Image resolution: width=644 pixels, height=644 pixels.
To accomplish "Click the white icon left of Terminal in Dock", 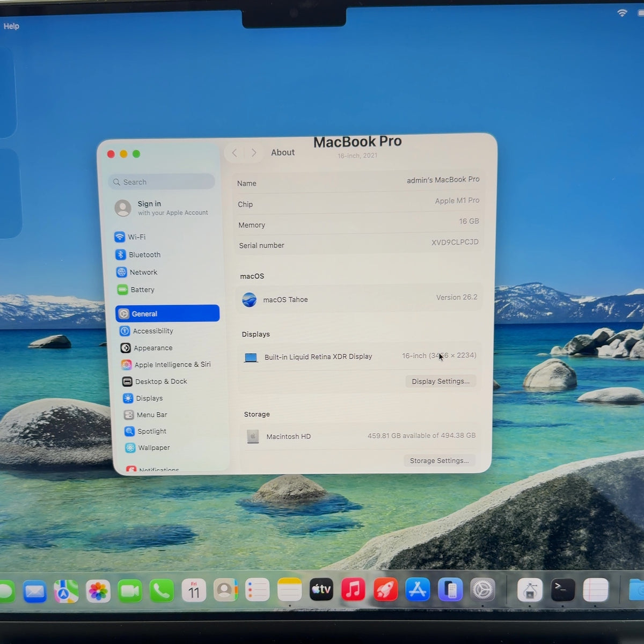I will [530, 590].
